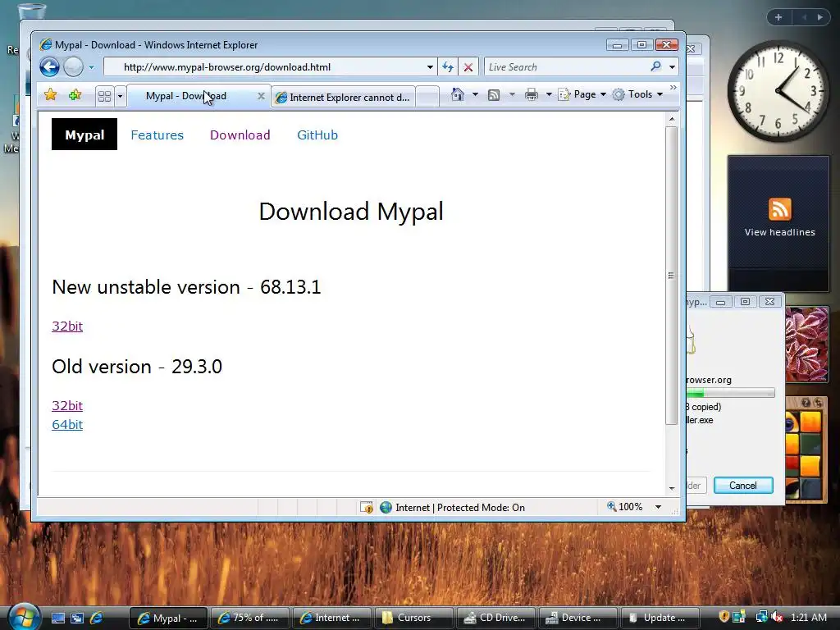Launch Internet Explorer from quick launch
840x630 pixels.
click(x=97, y=618)
